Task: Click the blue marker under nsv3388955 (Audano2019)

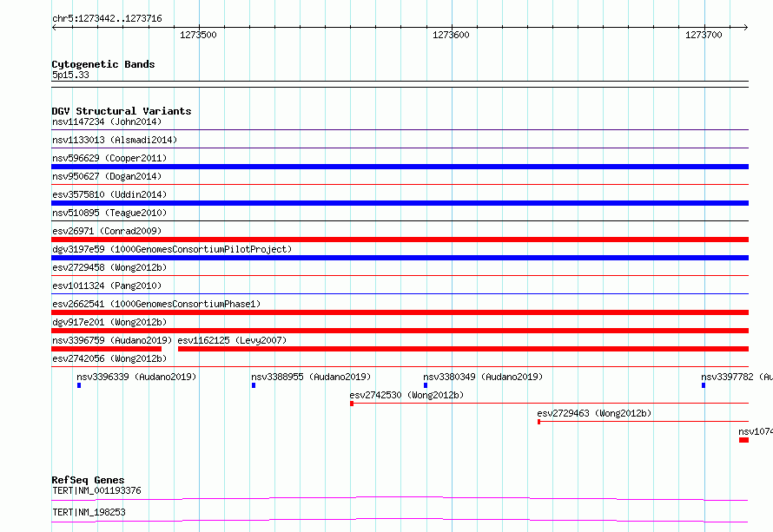Action: 254,385
